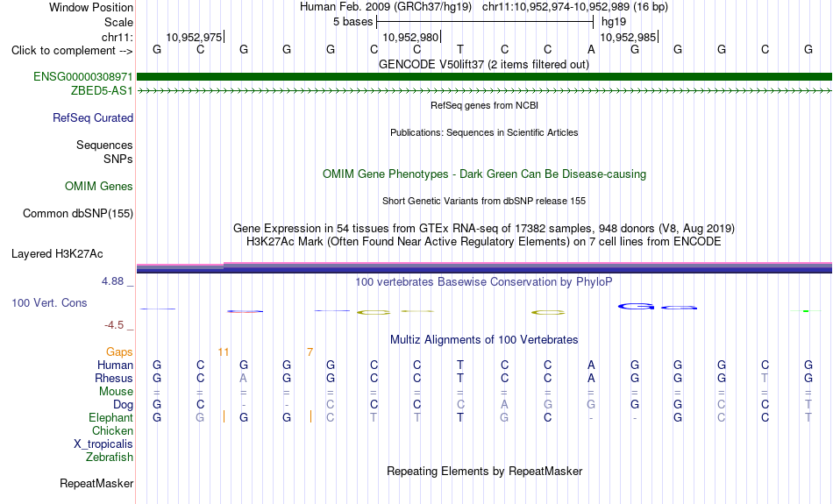This screenshot has width=833, height=504.
Task: Click the orange gap number 11
Action: click(x=223, y=352)
